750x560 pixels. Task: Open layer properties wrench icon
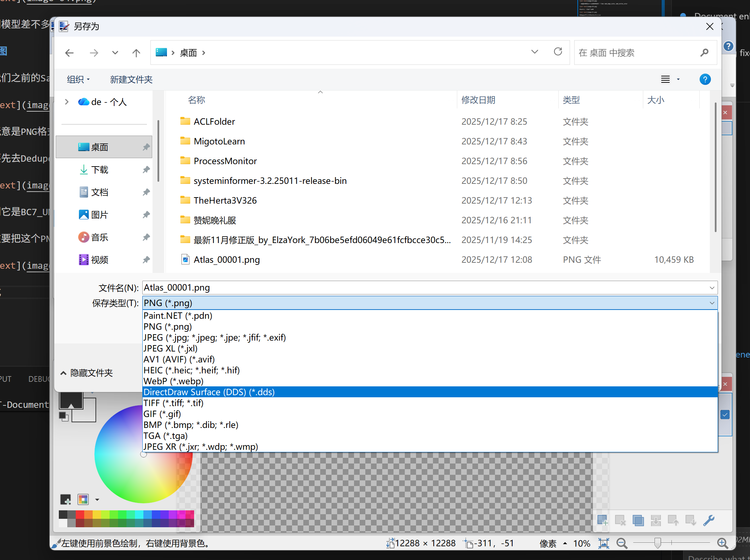[x=708, y=520]
